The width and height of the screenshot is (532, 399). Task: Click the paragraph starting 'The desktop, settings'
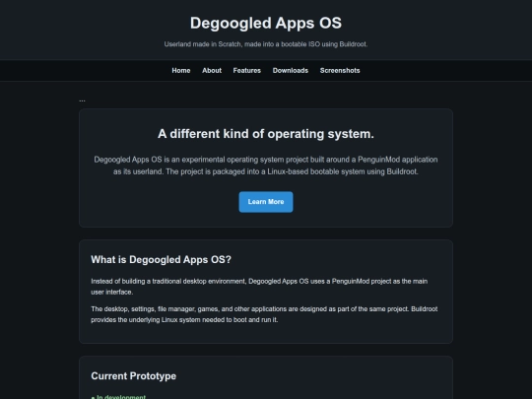pyautogui.click(x=264, y=314)
